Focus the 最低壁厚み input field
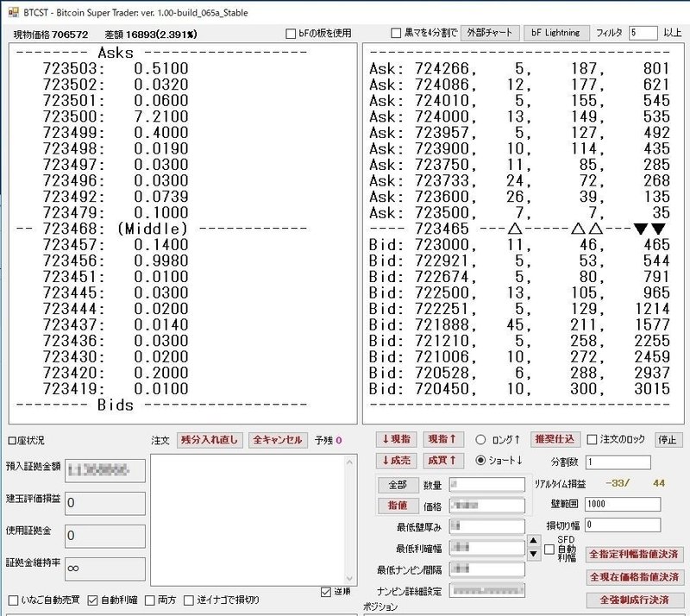The width and height of the screenshot is (690, 616). tap(487, 526)
